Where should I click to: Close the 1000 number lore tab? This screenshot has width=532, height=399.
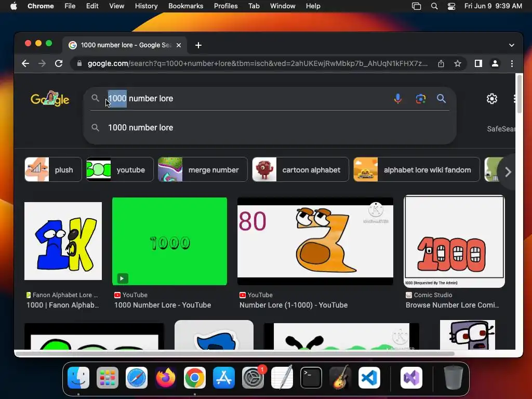[179, 45]
